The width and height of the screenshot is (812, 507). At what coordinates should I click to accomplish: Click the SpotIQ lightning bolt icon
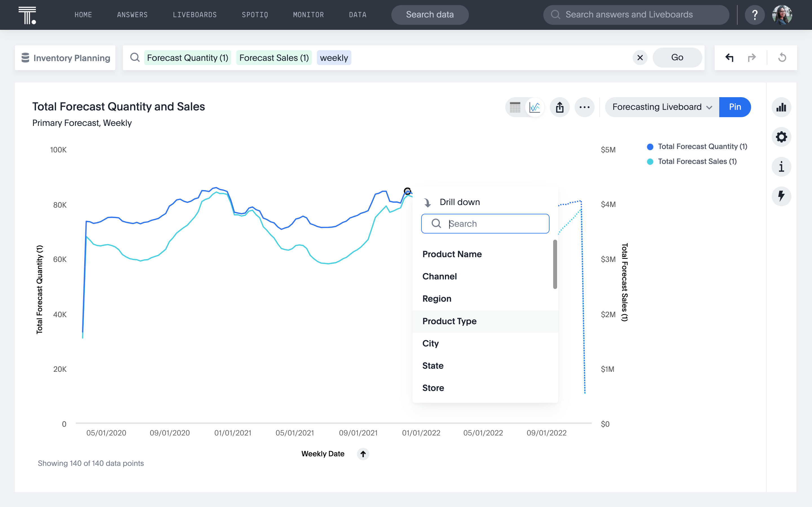click(782, 196)
